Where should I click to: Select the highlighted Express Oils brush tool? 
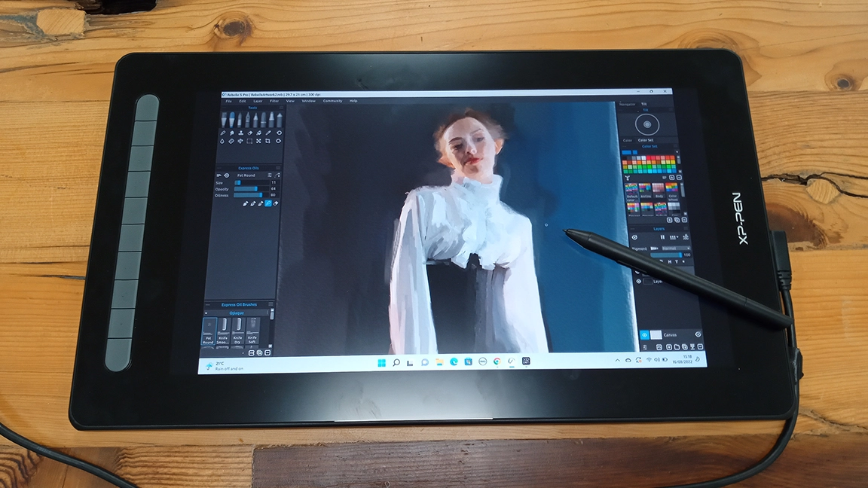[x=232, y=120]
